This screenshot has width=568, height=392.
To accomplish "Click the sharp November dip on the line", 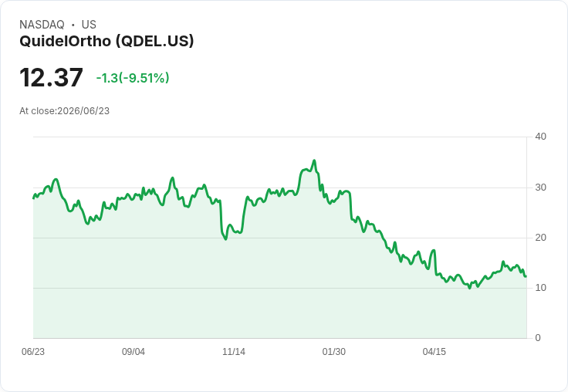I will (x=225, y=239).
